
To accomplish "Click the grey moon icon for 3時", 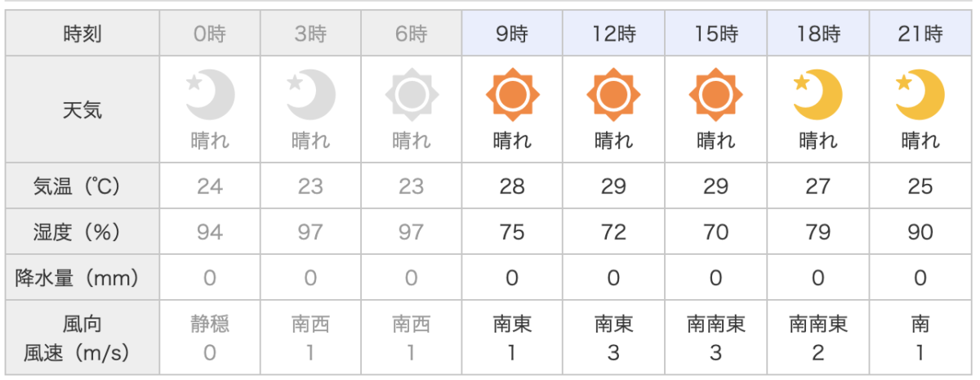I will click(x=311, y=95).
